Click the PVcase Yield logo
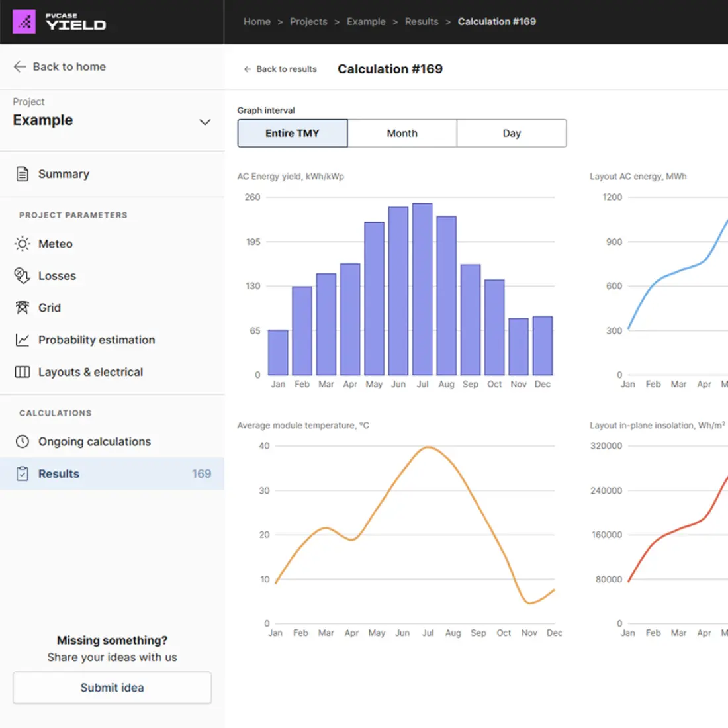Viewport: 728px width, 728px height. [60, 21]
